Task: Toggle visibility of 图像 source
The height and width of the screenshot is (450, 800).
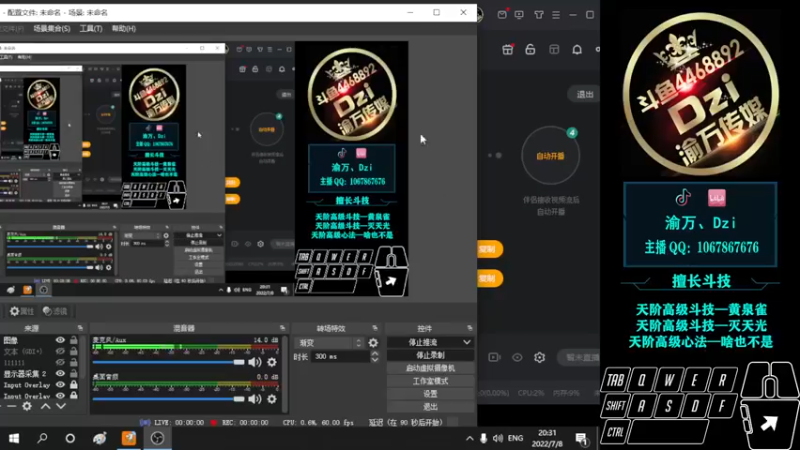Action: pyautogui.click(x=60, y=340)
